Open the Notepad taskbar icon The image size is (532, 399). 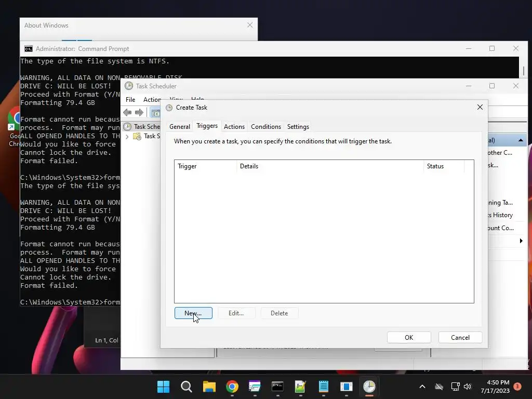(x=323, y=387)
